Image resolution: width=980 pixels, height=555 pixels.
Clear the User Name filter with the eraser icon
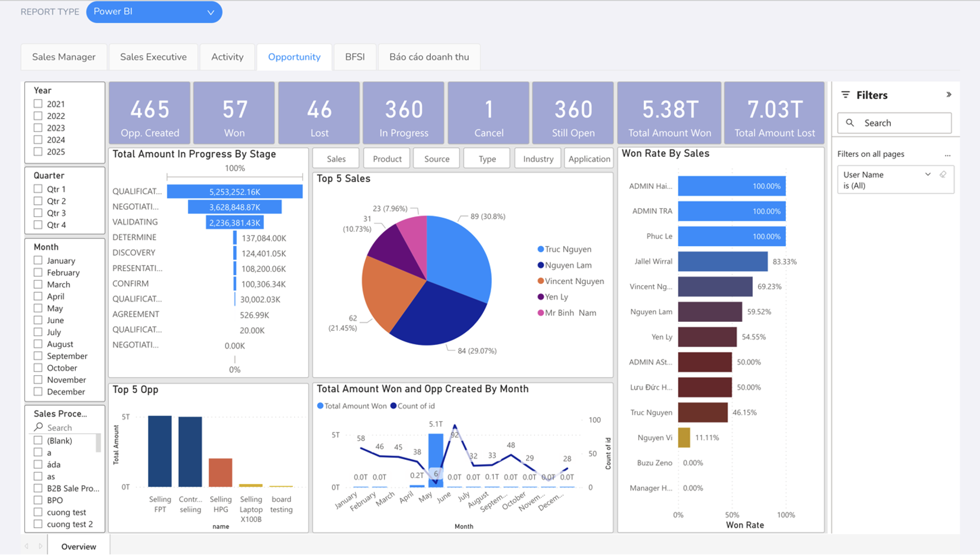[x=943, y=175]
